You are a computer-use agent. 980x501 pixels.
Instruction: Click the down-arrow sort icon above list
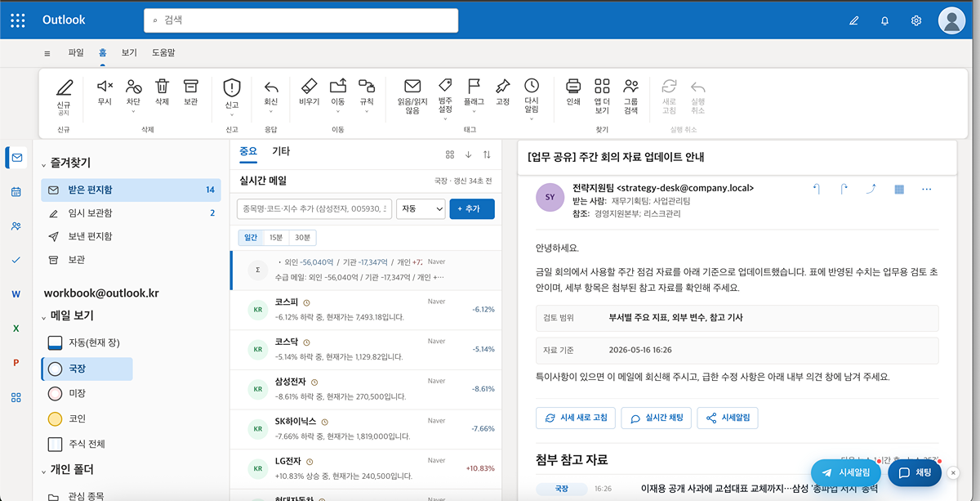click(469, 154)
